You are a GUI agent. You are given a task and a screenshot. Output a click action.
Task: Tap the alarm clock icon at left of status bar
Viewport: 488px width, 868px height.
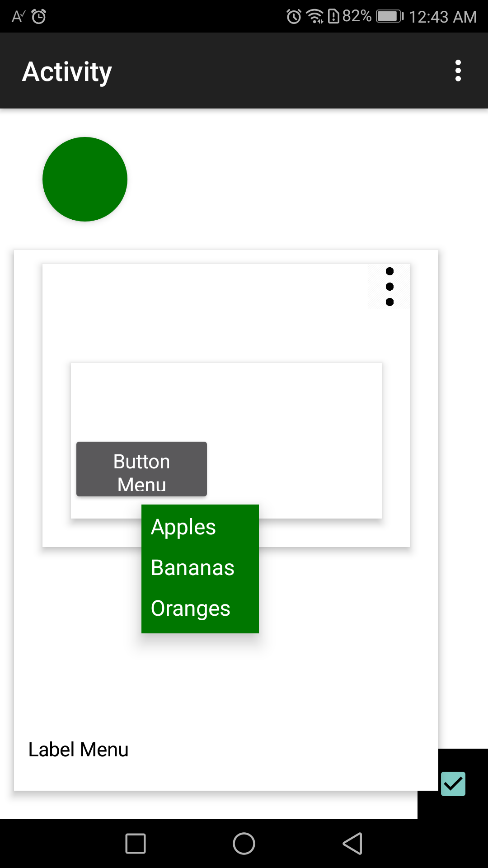tap(39, 17)
